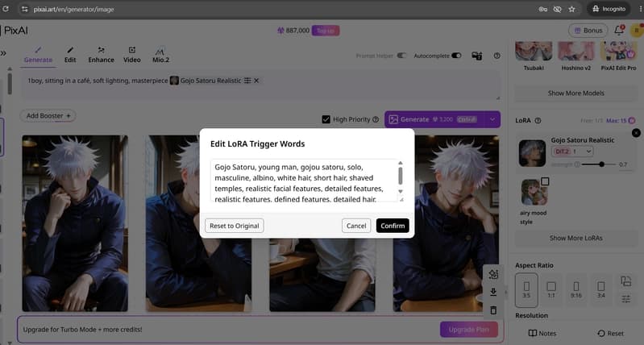Click inside the trigger words text area
The height and width of the screenshot is (345, 644).
tap(304, 181)
